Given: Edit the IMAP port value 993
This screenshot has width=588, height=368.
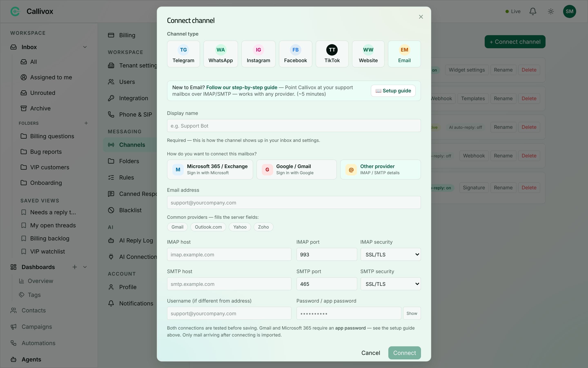Looking at the screenshot, I should (x=326, y=254).
